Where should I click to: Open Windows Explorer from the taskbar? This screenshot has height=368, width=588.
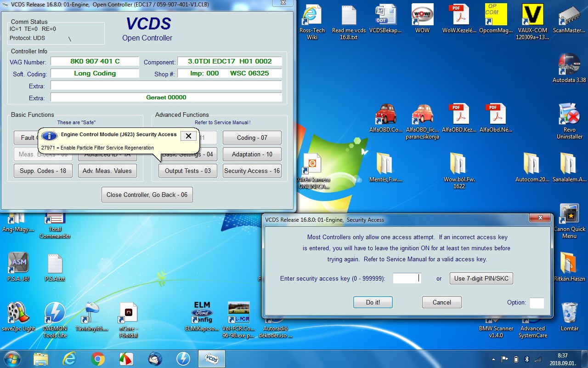[x=41, y=358]
